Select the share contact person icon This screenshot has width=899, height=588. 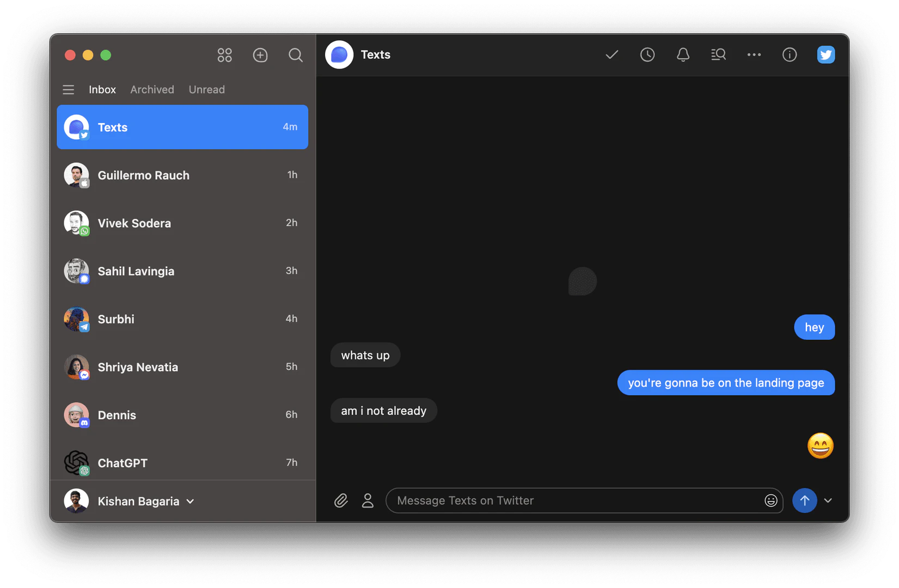[x=368, y=500]
